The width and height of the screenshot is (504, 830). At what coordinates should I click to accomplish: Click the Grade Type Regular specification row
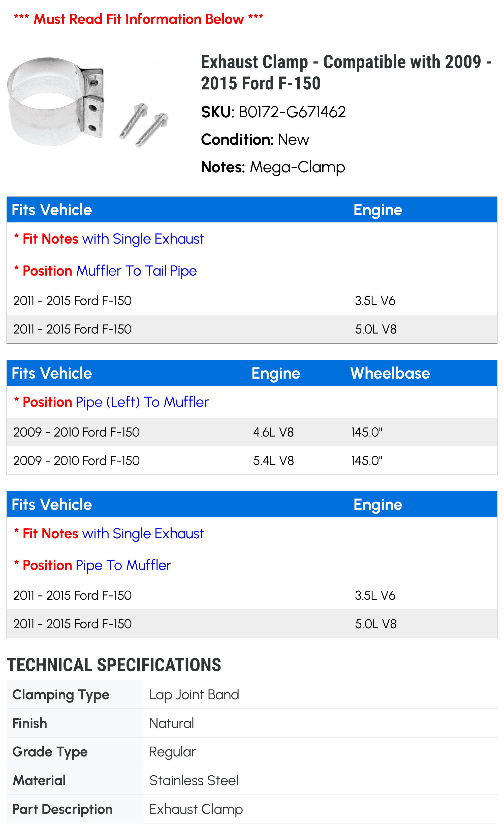pos(252,752)
